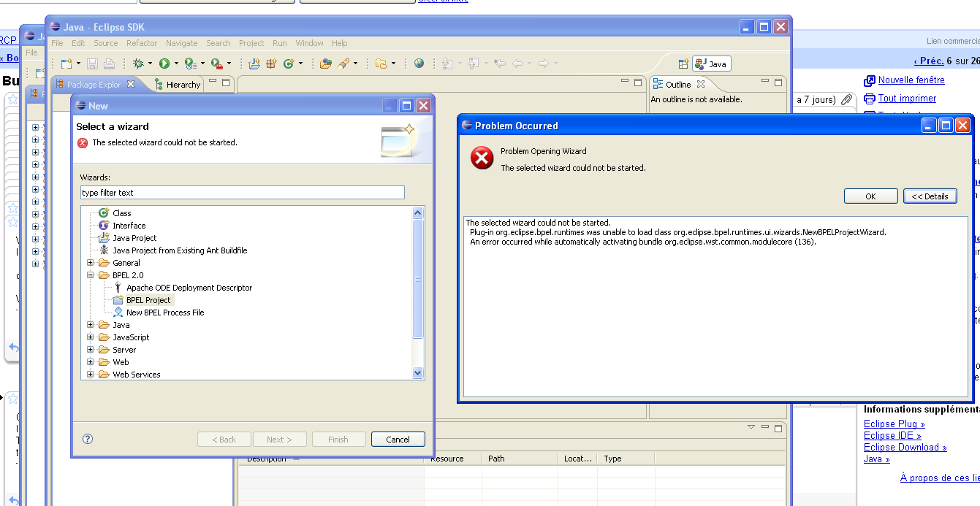Click Cancel in the New wizard
Viewport: 980px width, 506px height.
tap(398, 440)
